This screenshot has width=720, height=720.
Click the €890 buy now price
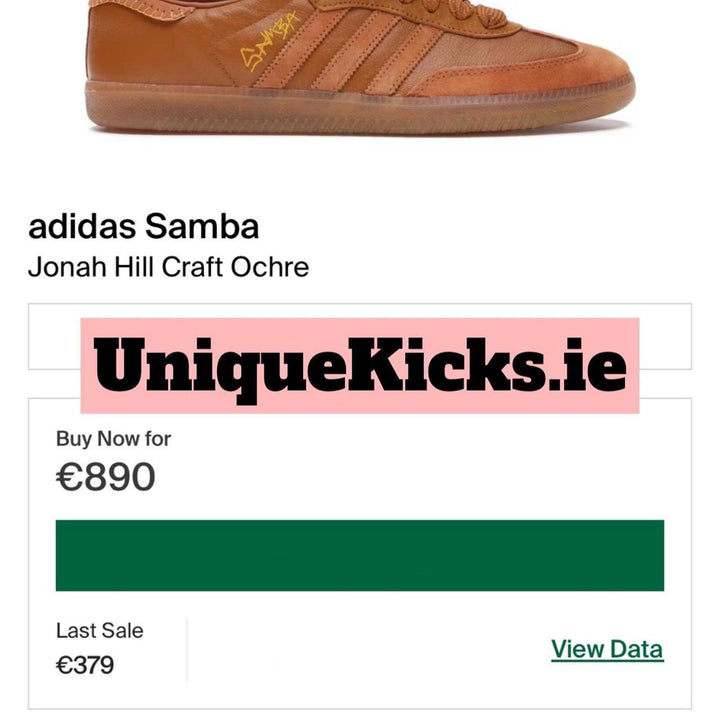[x=106, y=477]
